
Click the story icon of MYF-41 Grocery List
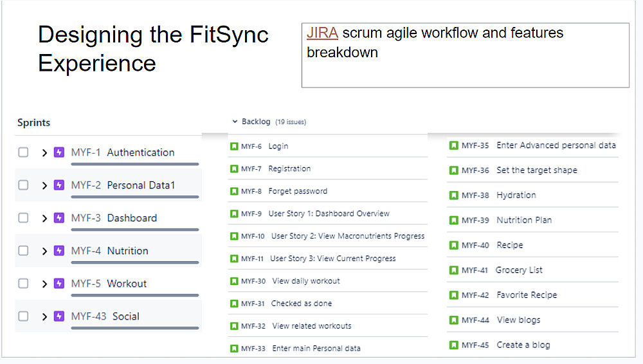click(x=453, y=270)
